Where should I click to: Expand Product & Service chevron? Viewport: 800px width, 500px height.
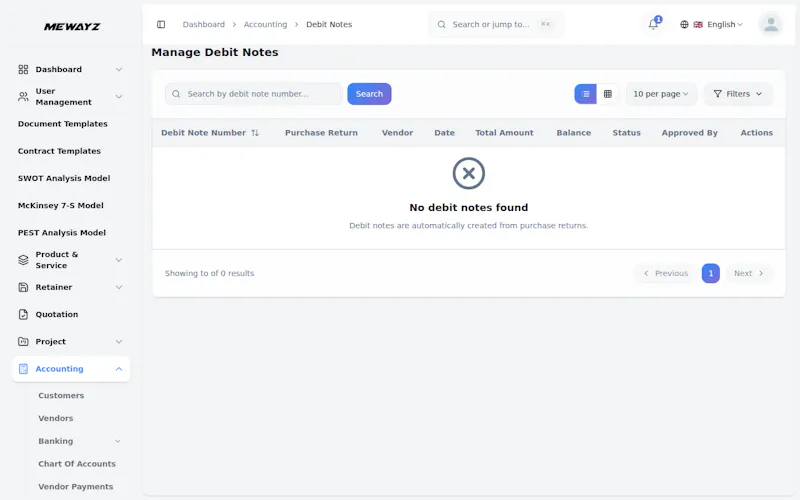click(x=119, y=260)
